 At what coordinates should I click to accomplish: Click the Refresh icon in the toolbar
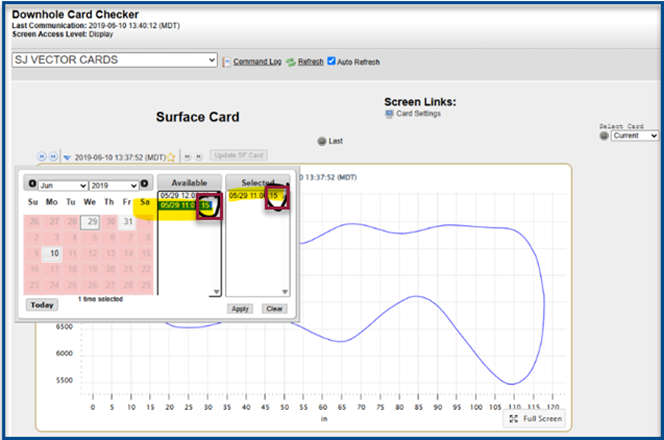(291, 62)
